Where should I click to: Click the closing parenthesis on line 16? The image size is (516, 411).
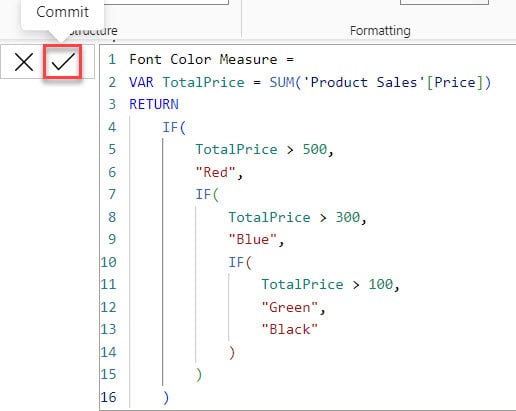coord(166,397)
